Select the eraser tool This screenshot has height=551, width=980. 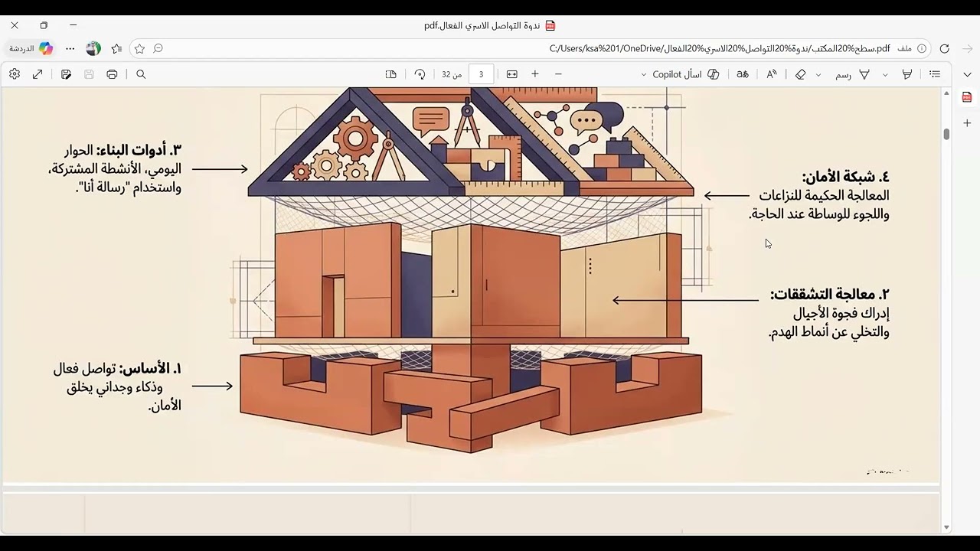(800, 74)
